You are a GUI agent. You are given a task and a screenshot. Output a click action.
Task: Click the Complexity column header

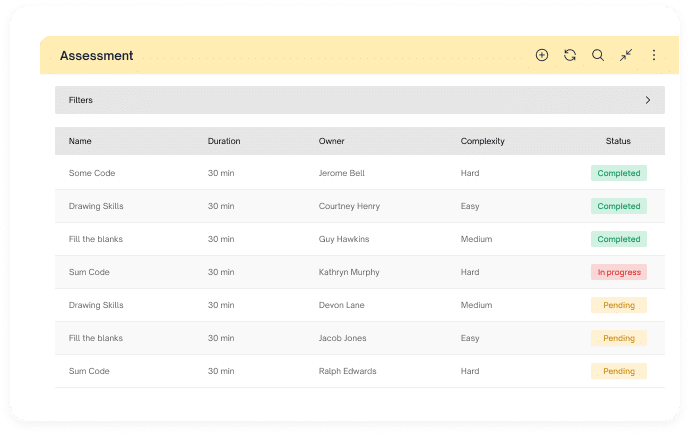[482, 141]
